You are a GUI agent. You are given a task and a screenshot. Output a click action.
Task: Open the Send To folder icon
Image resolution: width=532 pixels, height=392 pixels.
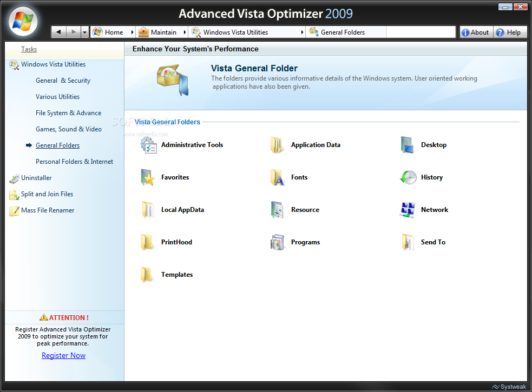pyautogui.click(x=408, y=242)
